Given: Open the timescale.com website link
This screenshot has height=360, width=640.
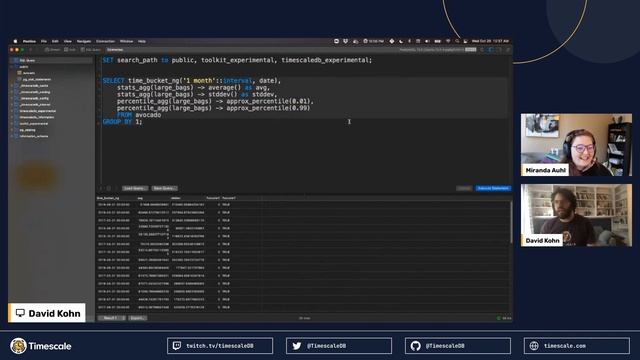Looking at the screenshot, I should [577, 346].
